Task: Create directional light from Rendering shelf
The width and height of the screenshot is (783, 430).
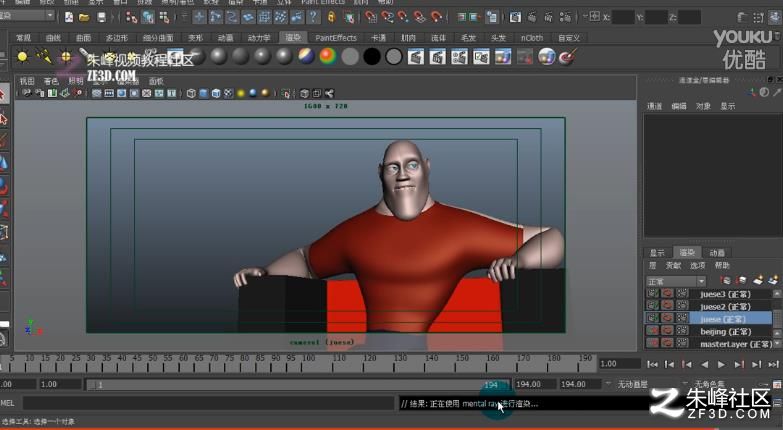Action: pos(44,57)
